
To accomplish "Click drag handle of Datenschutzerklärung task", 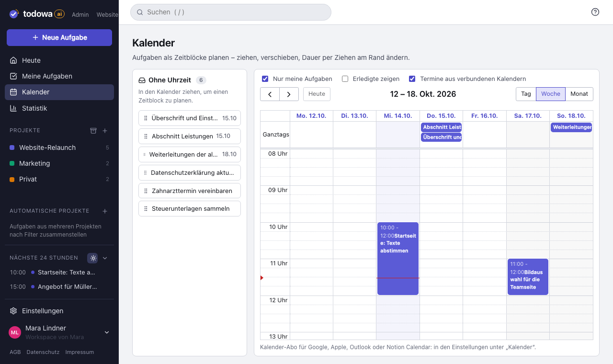I will (x=146, y=172).
